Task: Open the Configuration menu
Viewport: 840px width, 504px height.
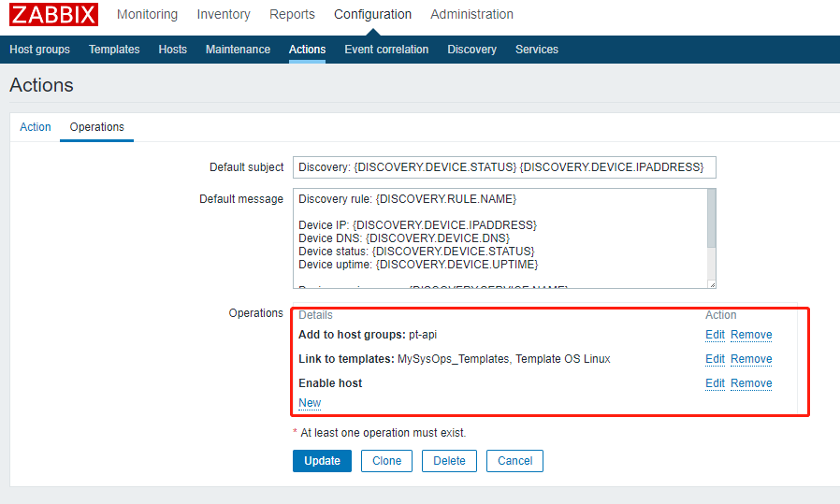Action: coord(373,14)
